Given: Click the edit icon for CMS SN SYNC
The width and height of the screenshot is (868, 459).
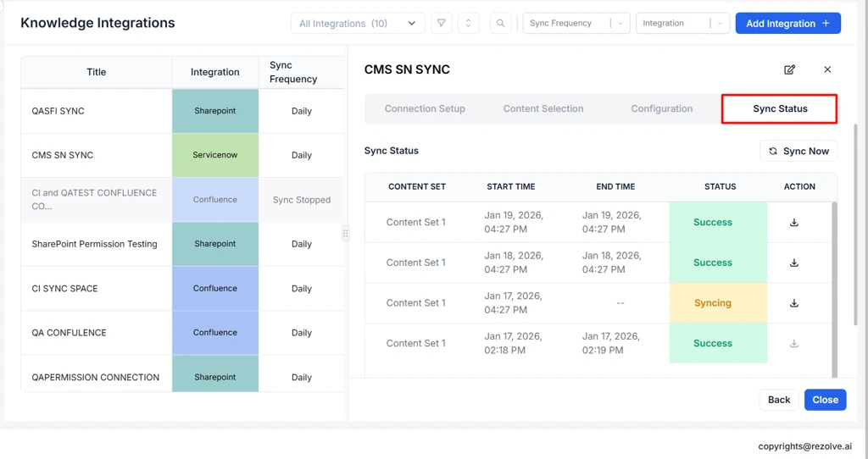Looking at the screenshot, I should coord(789,69).
